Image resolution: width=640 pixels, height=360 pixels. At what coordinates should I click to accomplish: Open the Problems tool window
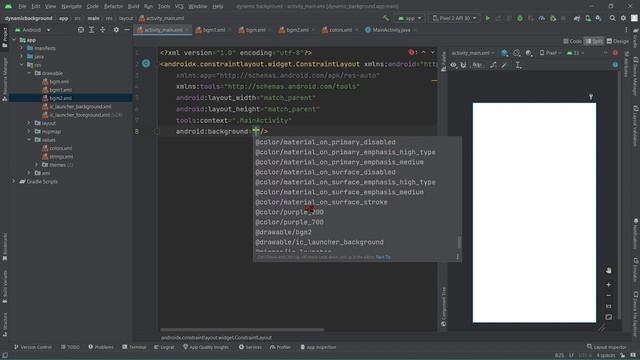101,347
